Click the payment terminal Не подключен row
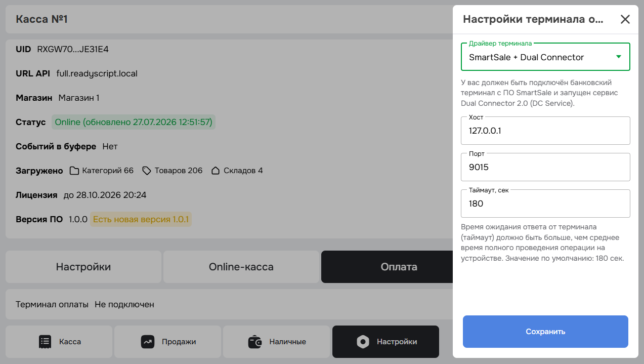 click(229, 304)
